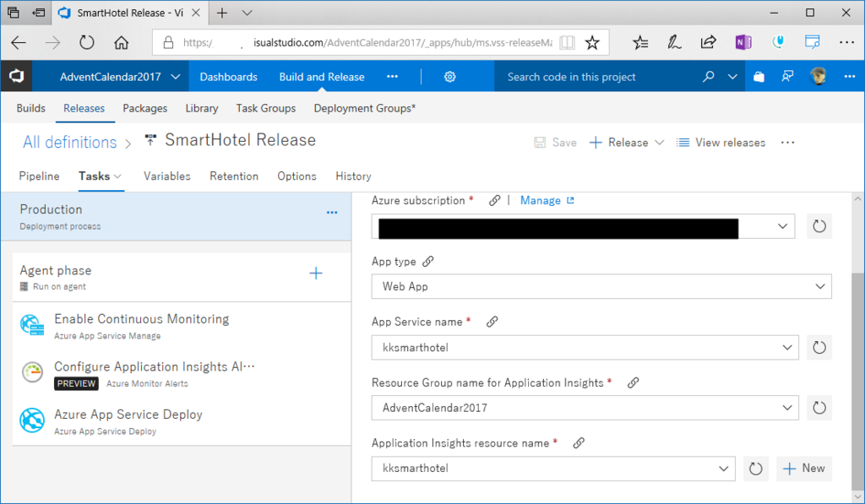The image size is (865, 504).
Task: Switch to the Options tab
Action: coord(296,176)
